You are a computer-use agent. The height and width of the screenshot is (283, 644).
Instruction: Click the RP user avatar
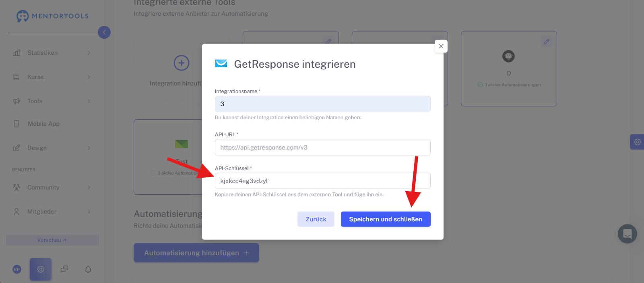point(17,269)
